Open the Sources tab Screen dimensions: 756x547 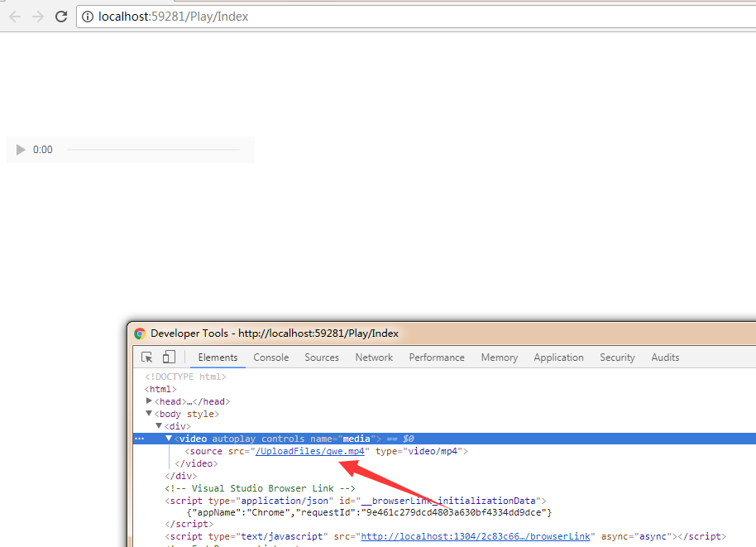[322, 357]
